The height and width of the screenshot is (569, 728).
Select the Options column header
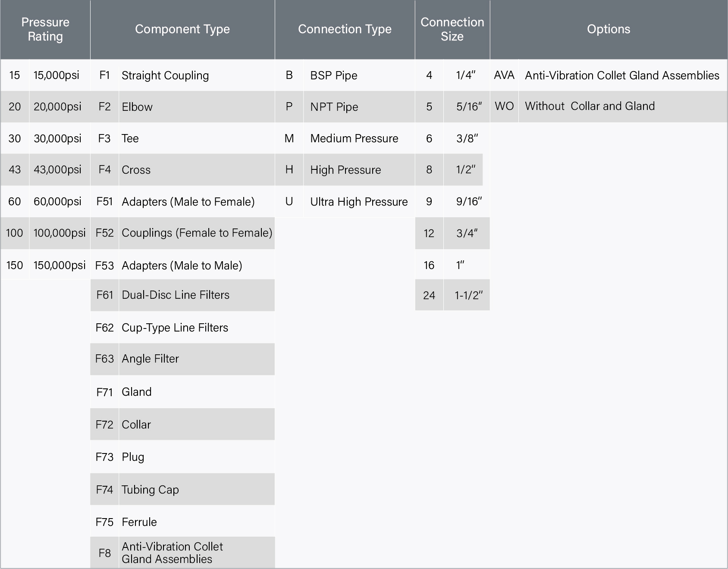tap(608, 29)
